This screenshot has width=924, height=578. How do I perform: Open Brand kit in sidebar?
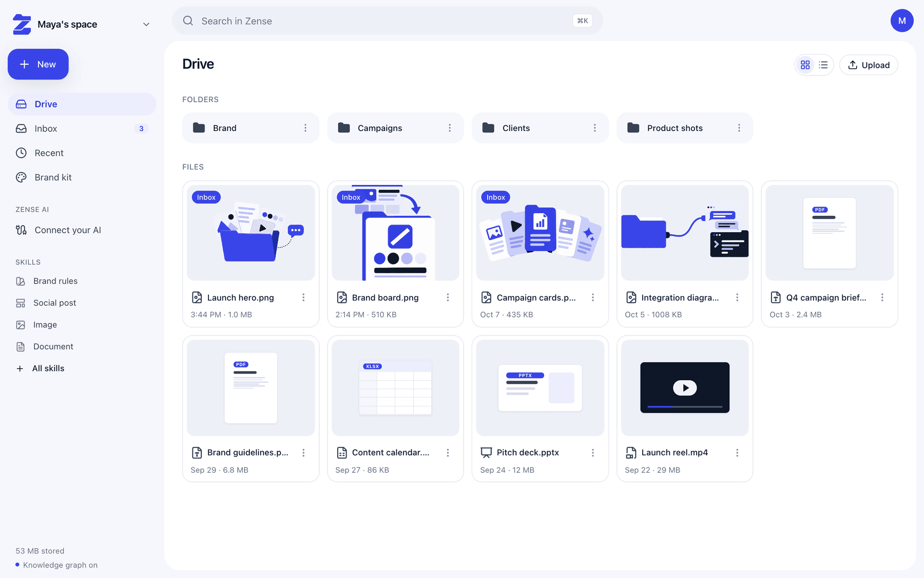tap(82, 177)
